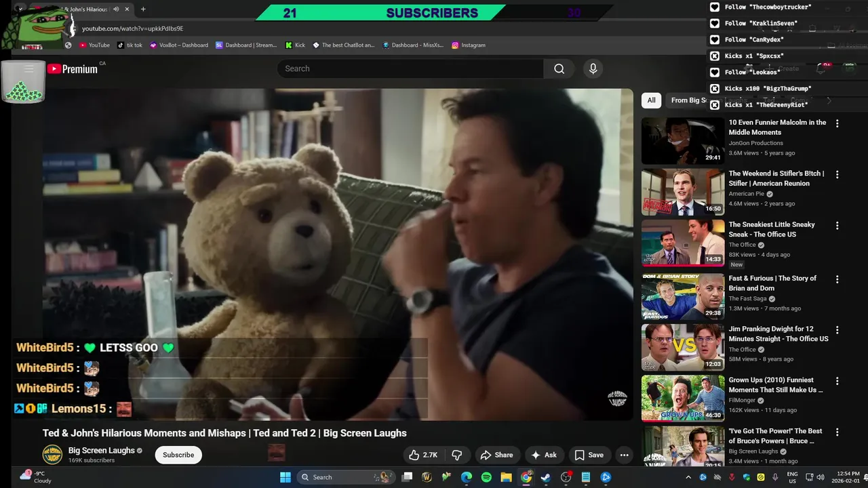Click the YouTube search input field
Viewport: 868px width, 488px height.
pos(410,68)
